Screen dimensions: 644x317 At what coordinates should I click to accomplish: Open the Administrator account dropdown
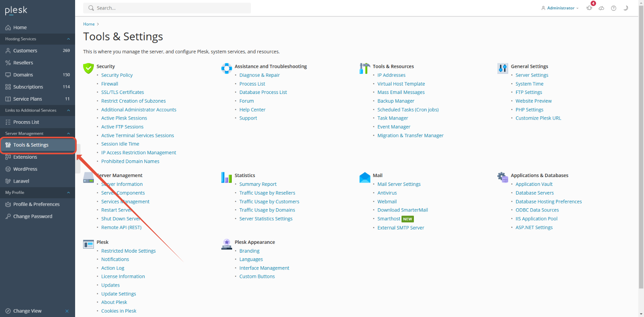click(560, 8)
